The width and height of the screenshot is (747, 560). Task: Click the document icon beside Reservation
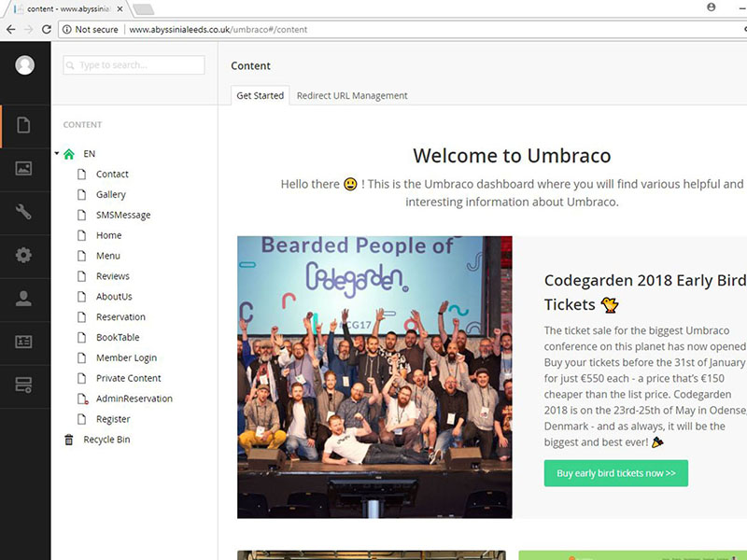82,317
